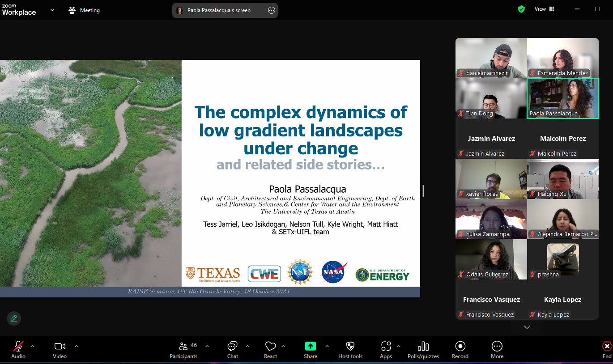
Task: Select Paola Passalacqua's video thumbnail
Action: [562, 98]
